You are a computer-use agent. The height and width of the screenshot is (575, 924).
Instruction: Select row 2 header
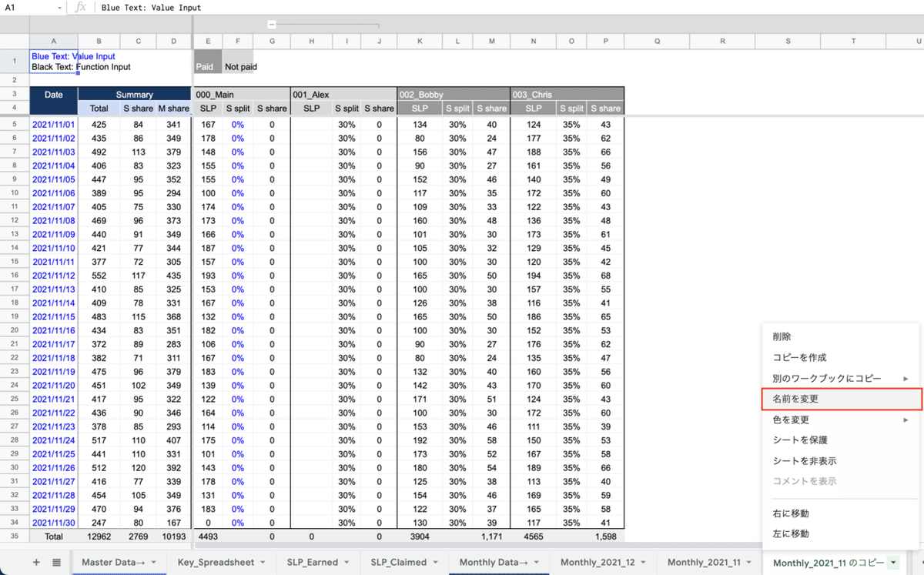click(x=15, y=80)
